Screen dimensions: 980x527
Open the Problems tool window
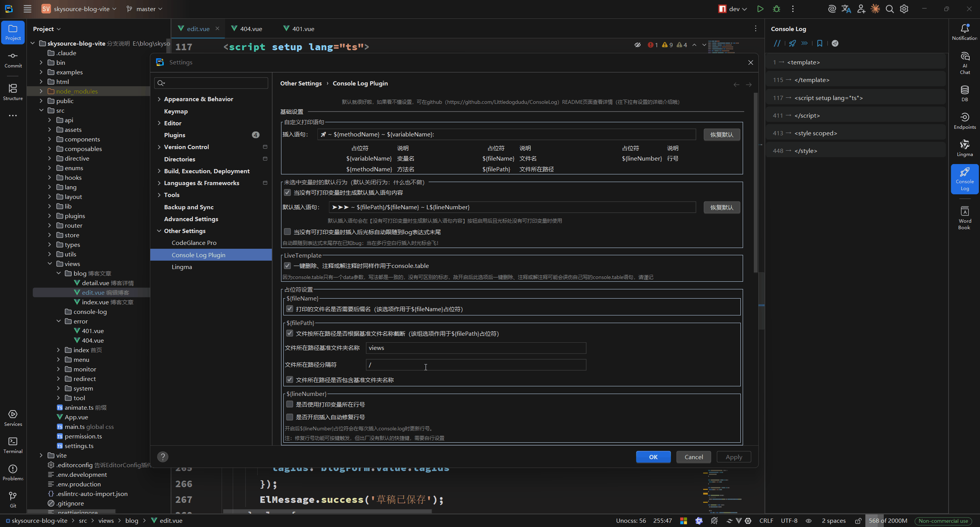tap(13, 472)
